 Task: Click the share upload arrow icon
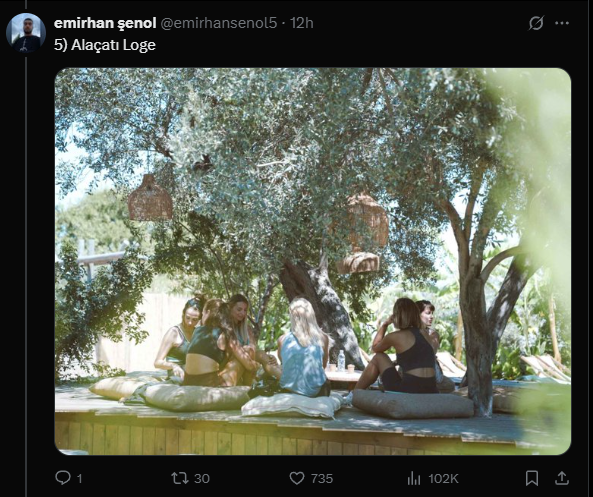[x=562, y=478]
